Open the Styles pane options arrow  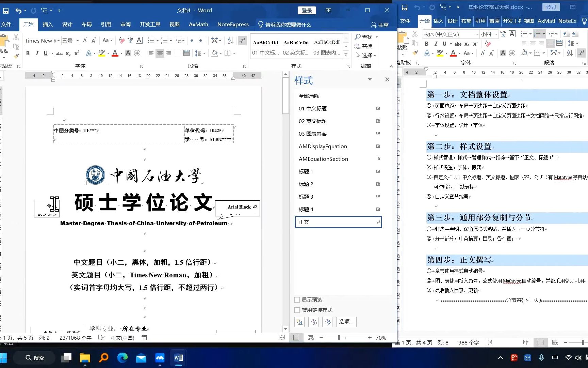[370, 79]
